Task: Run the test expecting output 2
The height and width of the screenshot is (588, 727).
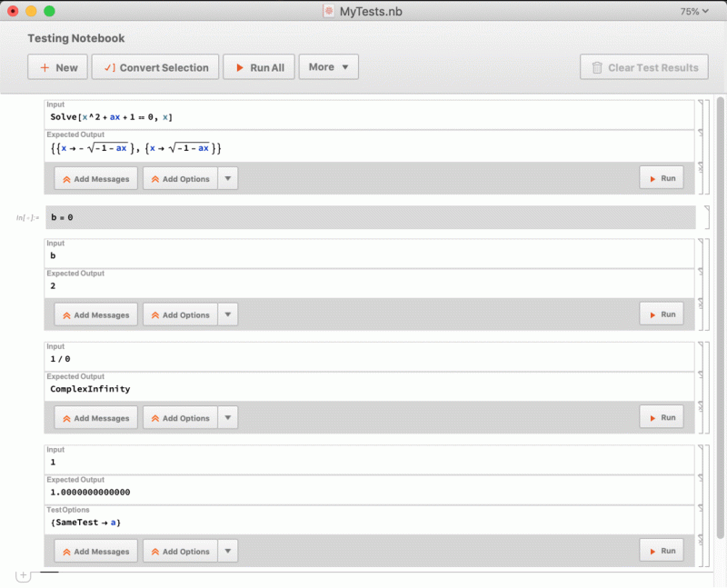Action: pyautogui.click(x=662, y=313)
